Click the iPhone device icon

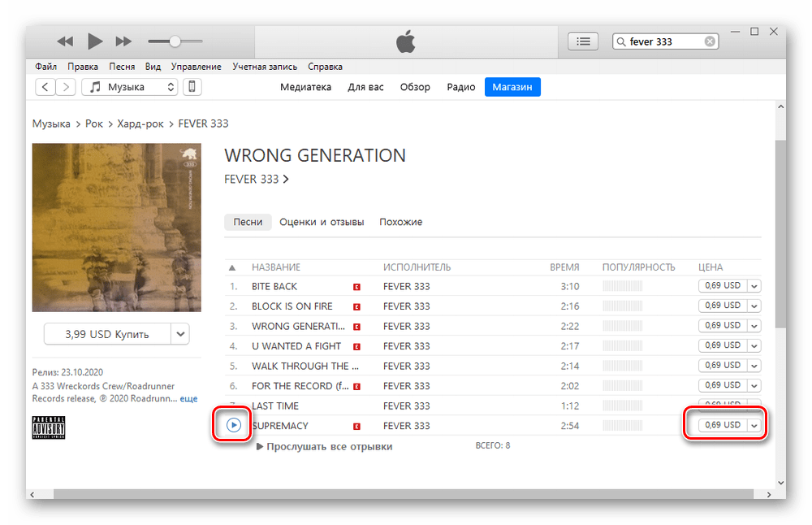tap(192, 87)
